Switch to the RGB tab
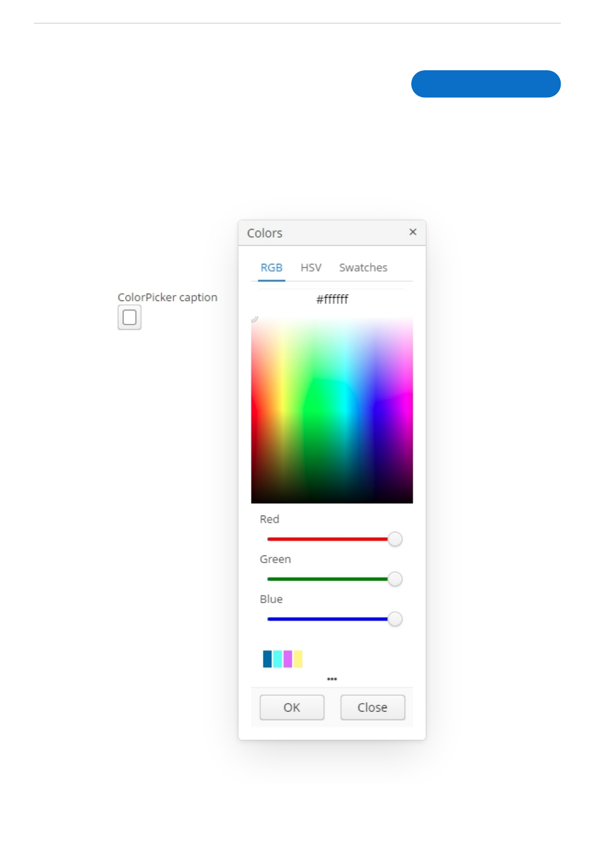The height and width of the screenshot is (868, 595). point(271,268)
